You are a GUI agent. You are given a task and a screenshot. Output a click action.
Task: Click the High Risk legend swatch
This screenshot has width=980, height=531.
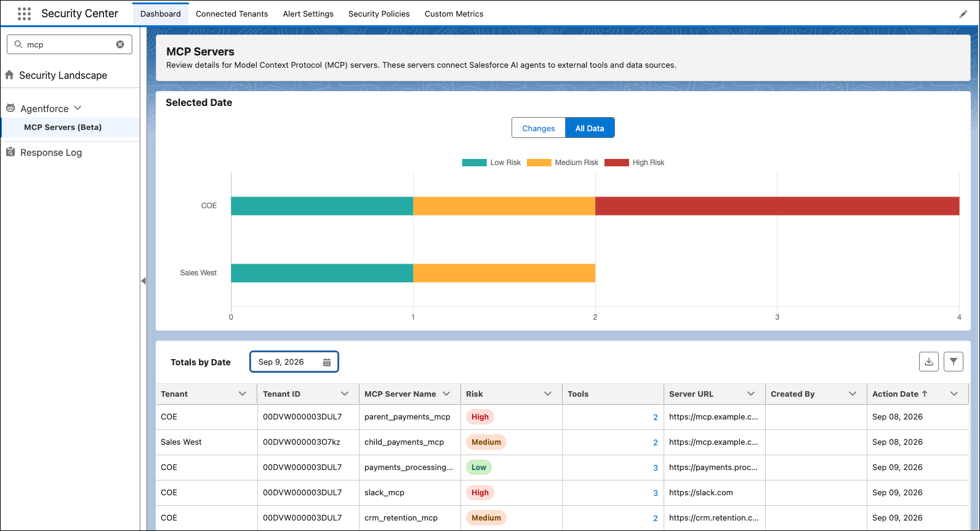(x=617, y=163)
